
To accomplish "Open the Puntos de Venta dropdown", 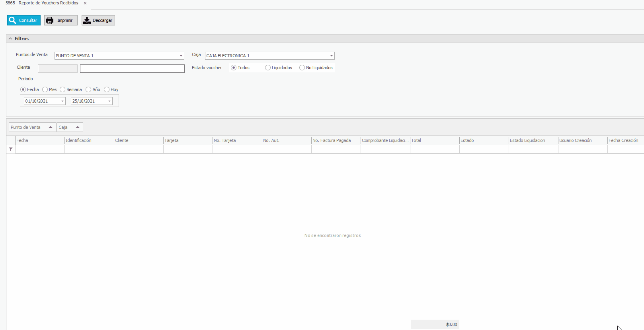I will (x=181, y=56).
